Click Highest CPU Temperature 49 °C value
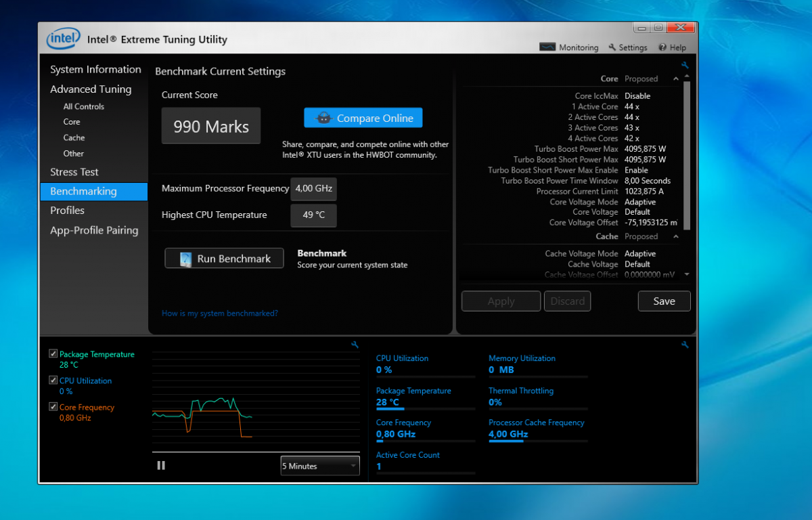 coord(313,215)
